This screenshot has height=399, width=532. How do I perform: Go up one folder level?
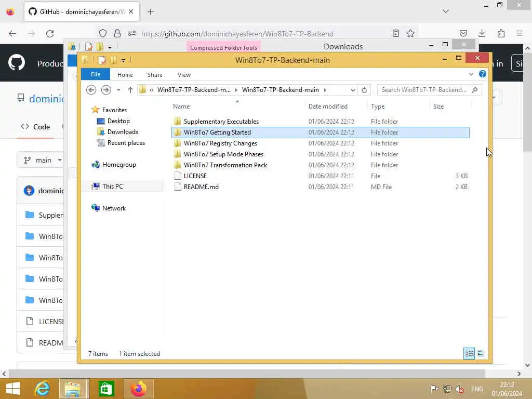(130, 90)
